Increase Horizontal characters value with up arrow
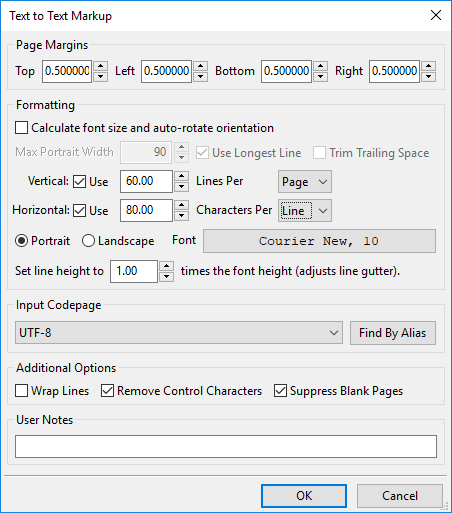The width and height of the screenshot is (452, 513). click(182, 205)
